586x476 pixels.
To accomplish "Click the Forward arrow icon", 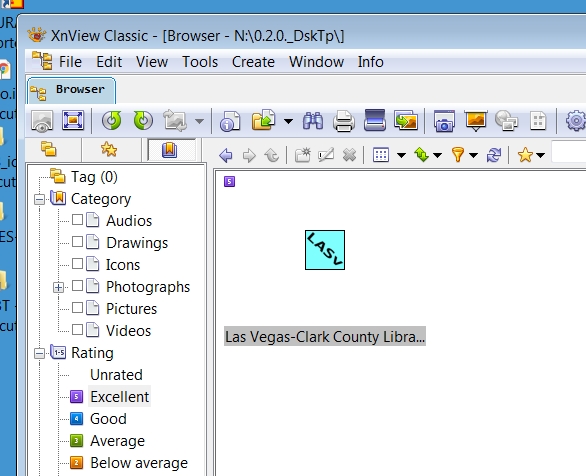I will coord(249,155).
